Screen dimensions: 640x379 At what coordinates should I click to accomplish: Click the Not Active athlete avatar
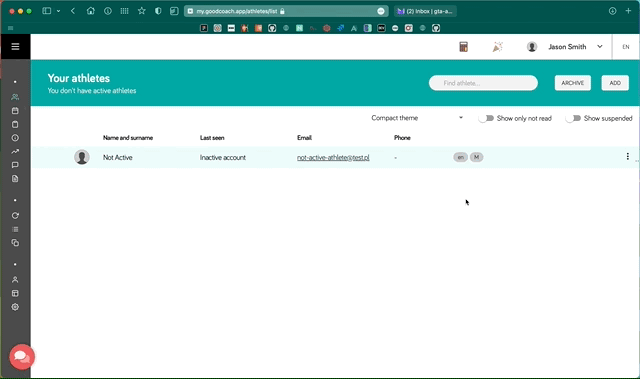tap(82, 157)
